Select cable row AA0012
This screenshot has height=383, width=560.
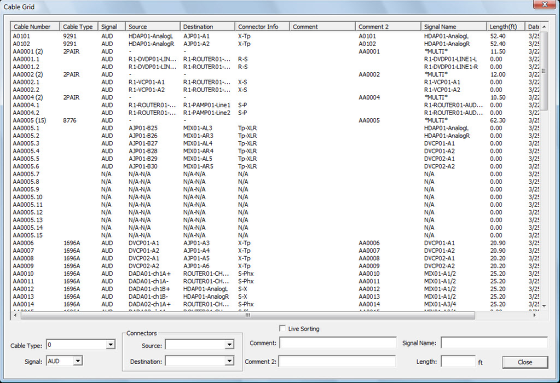click(274, 289)
